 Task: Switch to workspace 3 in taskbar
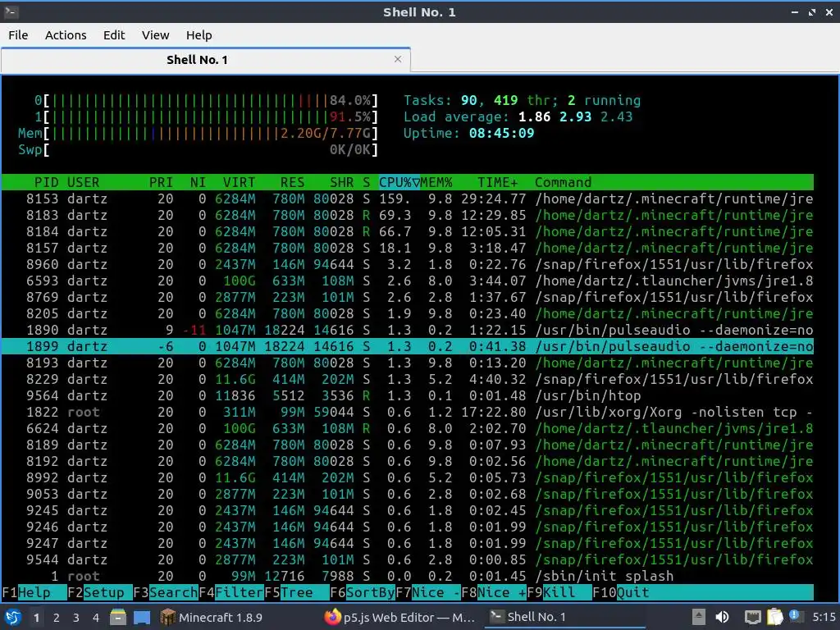pos(76,618)
